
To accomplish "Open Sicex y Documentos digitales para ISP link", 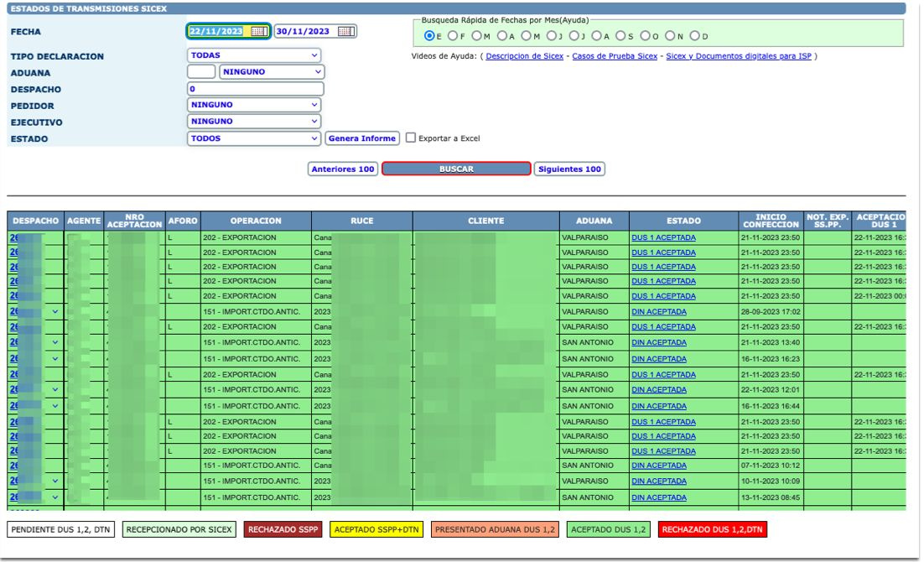I will pyautogui.click(x=739, y=56).
